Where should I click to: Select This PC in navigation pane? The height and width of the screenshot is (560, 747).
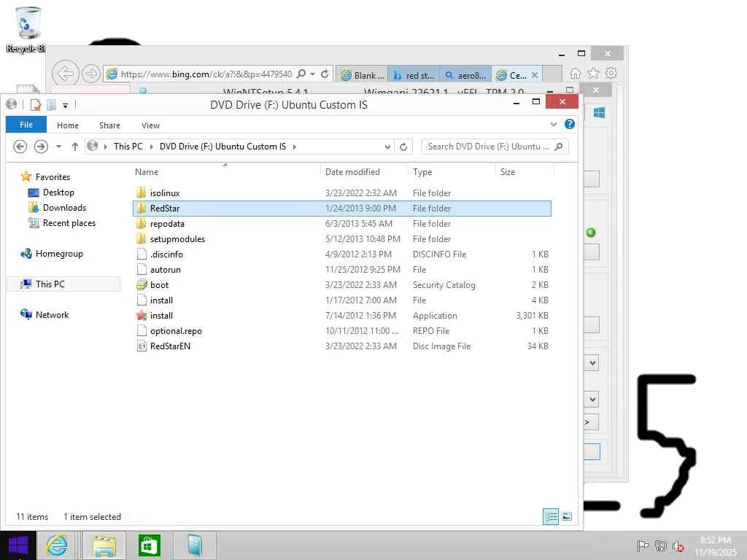[x=50, y=284]
